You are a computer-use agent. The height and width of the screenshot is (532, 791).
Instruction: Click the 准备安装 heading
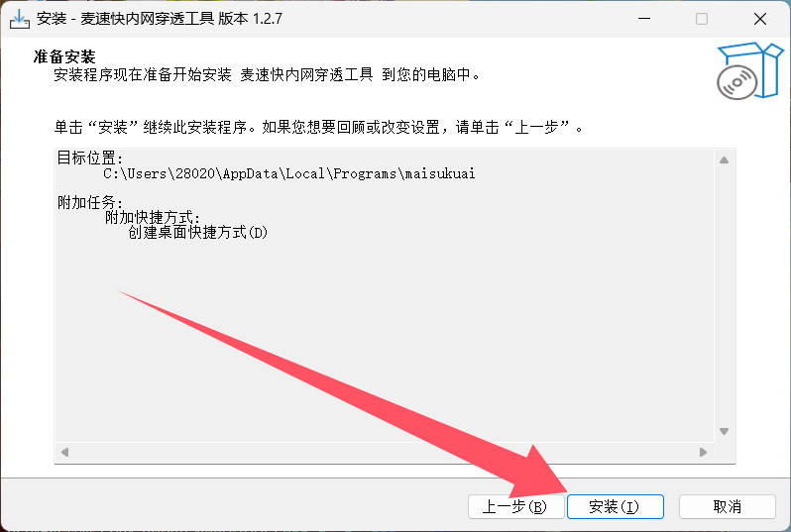[x=64, y=56]
